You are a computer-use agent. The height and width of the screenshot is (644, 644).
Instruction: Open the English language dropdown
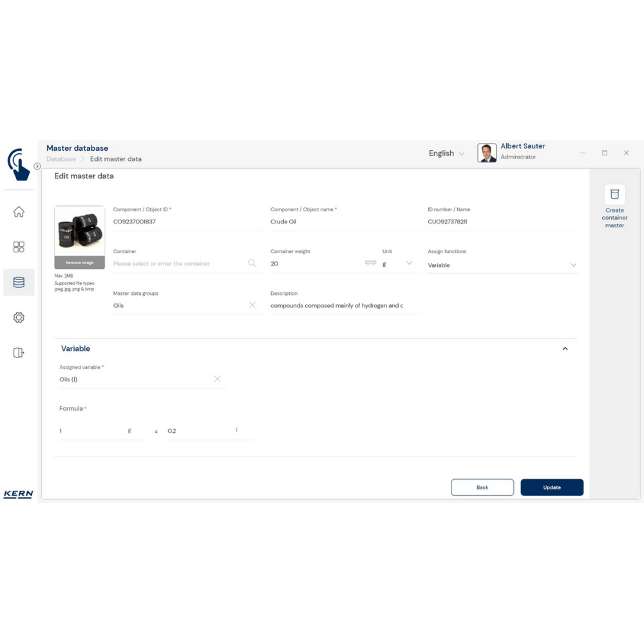click(x=446, y=153)
